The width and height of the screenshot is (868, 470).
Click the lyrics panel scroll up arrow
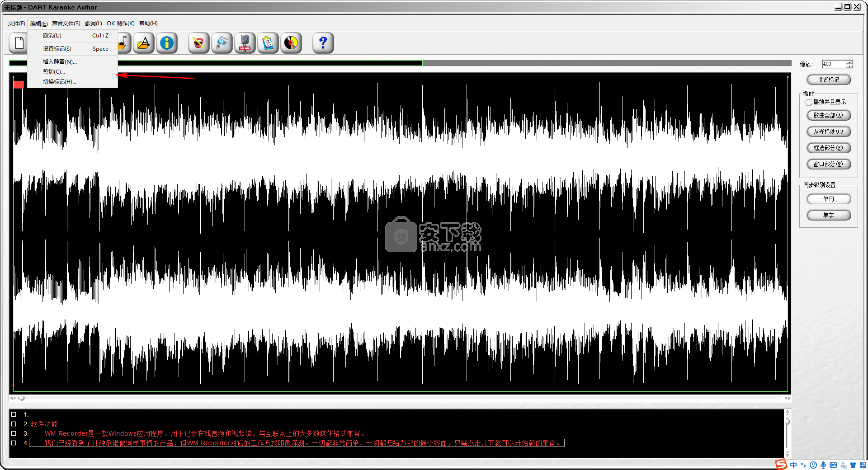787,413
